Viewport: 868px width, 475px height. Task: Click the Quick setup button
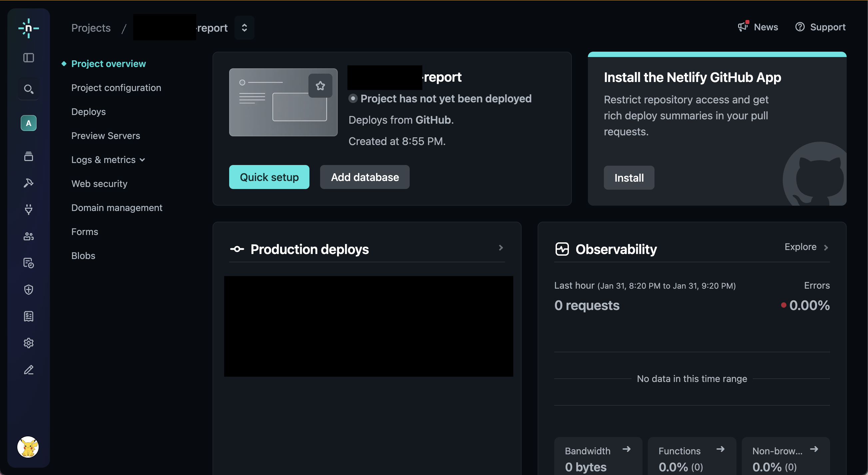(x=269, y=177)
